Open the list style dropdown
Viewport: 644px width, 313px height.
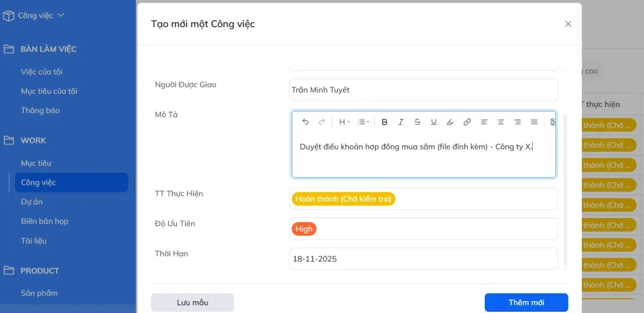(x=364, y=122)
